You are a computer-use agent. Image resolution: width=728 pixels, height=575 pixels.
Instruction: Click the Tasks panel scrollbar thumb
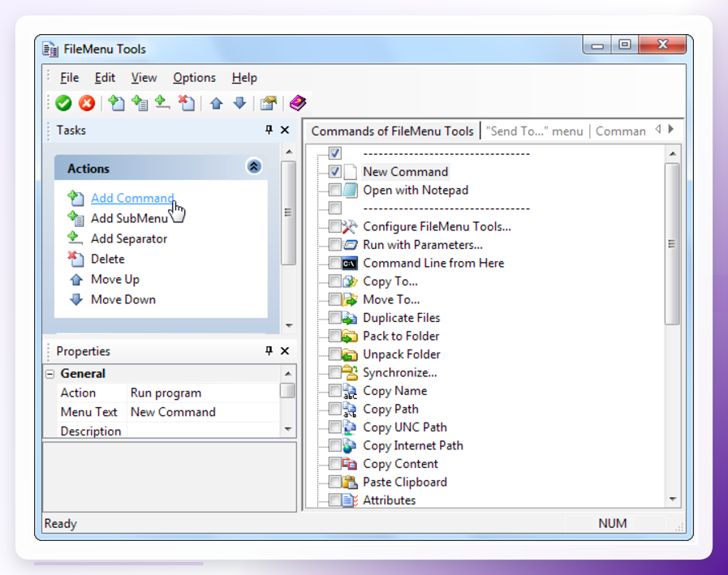(x=288, y=212)
